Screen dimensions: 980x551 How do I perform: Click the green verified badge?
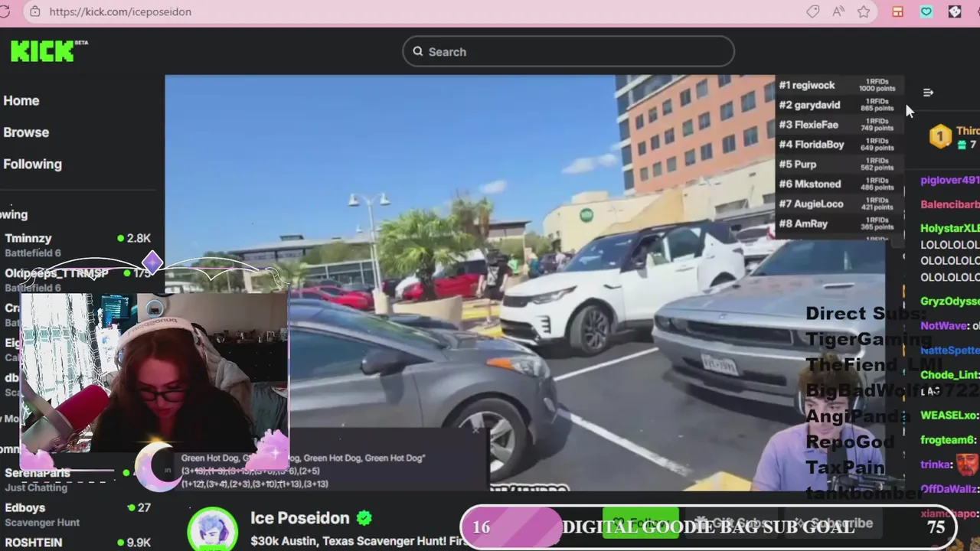[x=364, y=518]
